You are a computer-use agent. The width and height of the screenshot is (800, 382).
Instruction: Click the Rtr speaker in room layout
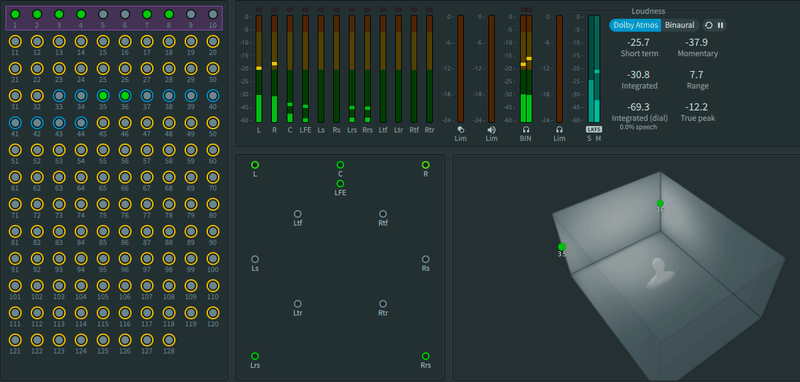[x=383, y=304]
